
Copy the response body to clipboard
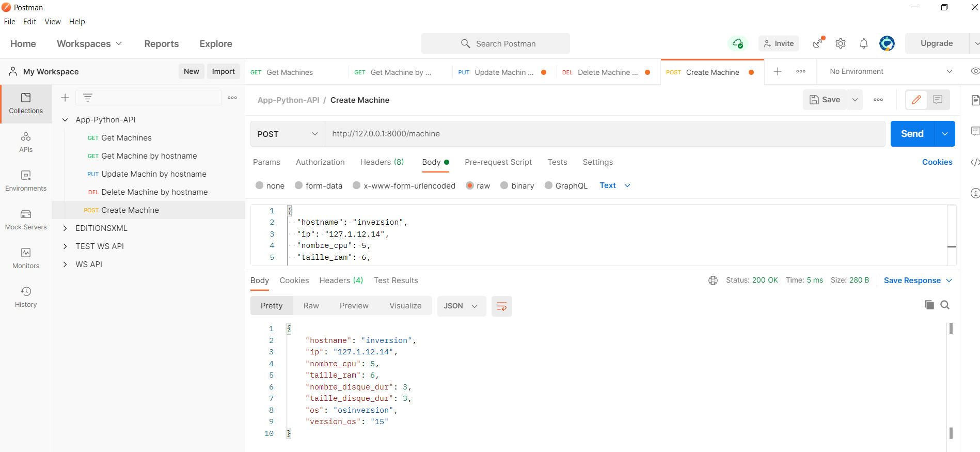pos(929,305)
